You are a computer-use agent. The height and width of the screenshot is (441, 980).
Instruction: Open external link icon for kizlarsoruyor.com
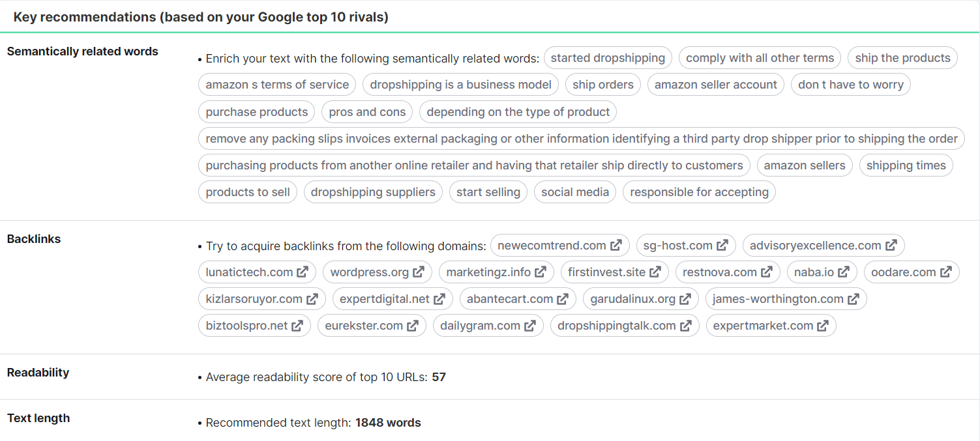[312, 299]
